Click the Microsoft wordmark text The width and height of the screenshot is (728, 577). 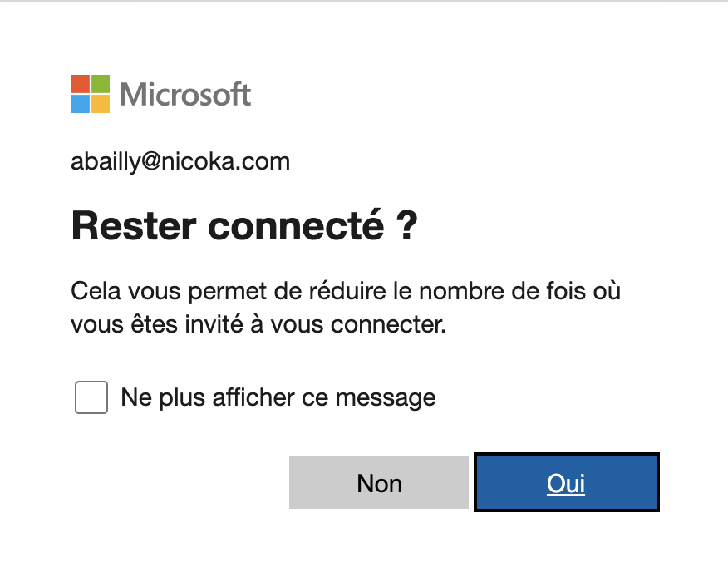tap(185, 94)
